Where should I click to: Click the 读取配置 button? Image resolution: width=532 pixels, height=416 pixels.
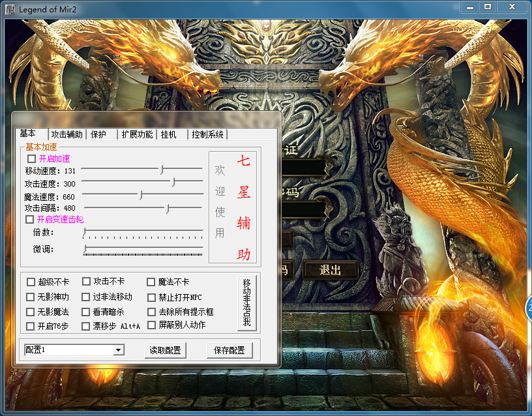point(165,350)
